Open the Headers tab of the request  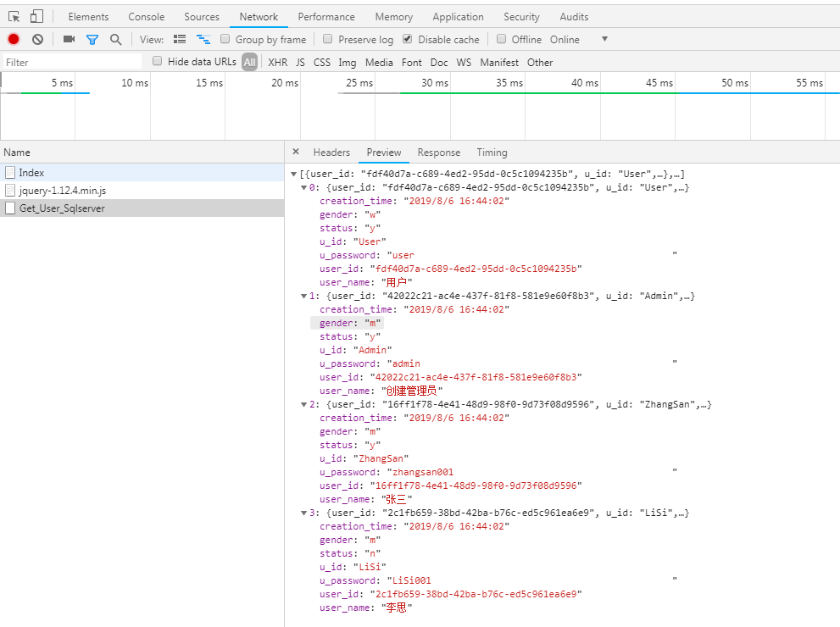[x=331, y=153]
